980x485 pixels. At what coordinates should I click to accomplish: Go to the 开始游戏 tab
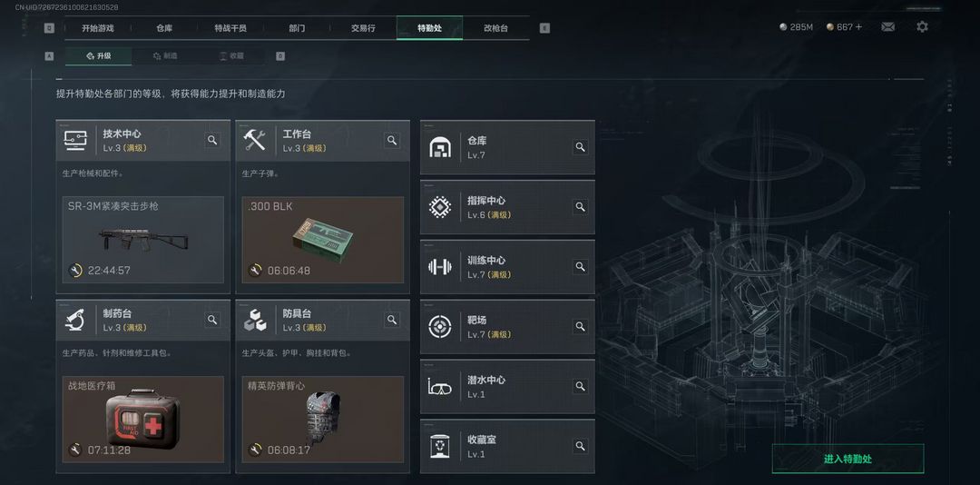pos(97,28)
